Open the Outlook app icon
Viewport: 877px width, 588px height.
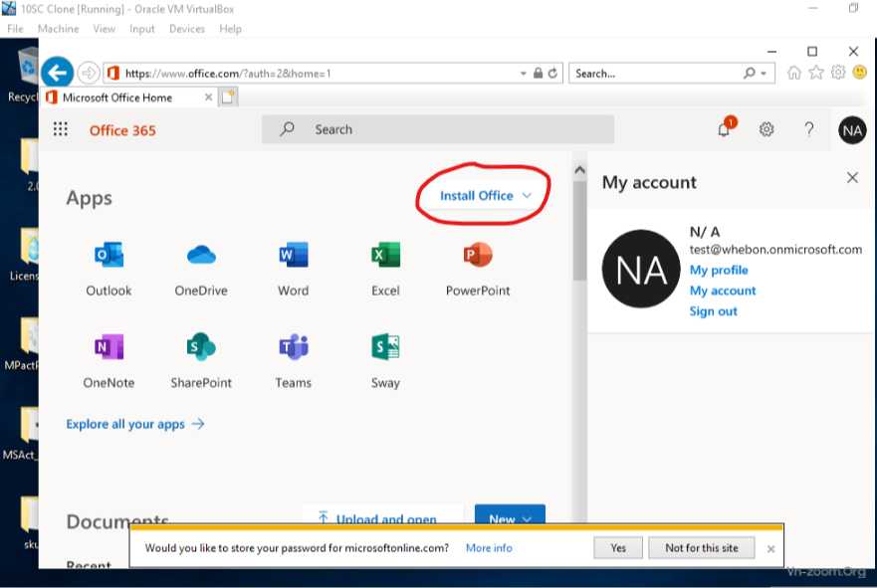[109, 257]
